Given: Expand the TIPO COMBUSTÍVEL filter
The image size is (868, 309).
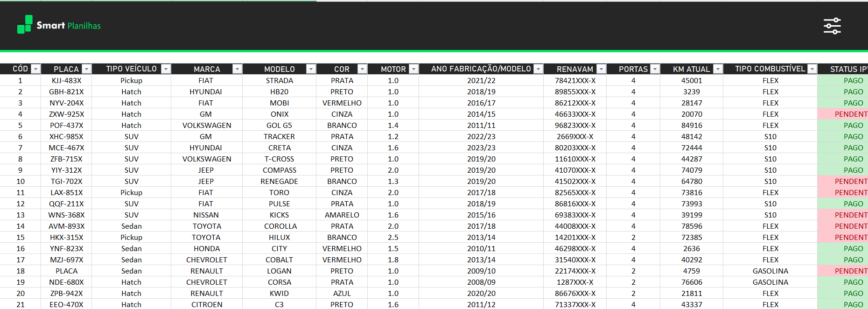Looking at the screenshot, I should click(x=812, y=69).
